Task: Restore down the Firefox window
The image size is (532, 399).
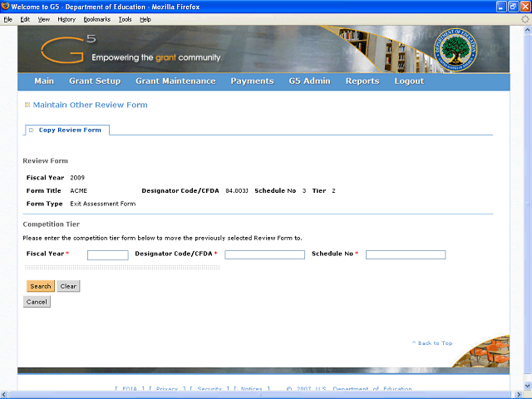Action: click(514, 7)
